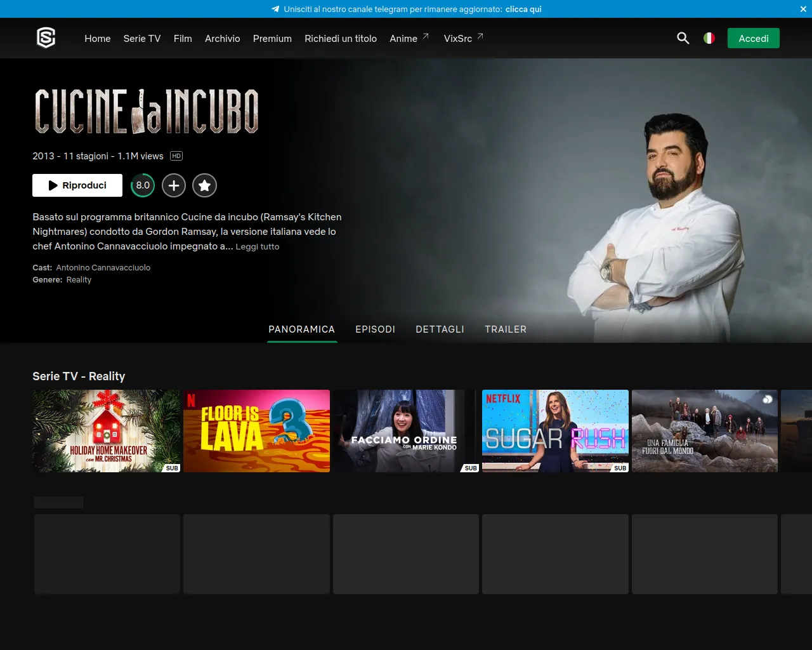The width and height of the screenshot is (812, 650).
Task: Switch to the Episodi tab
Action: click(x=375, y=329)
